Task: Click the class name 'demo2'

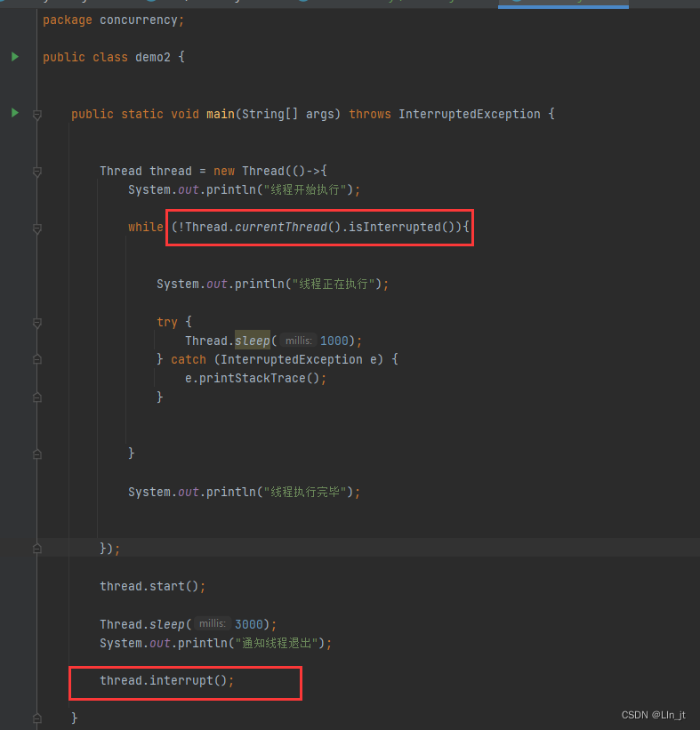Action: click(x=153, y=57)
